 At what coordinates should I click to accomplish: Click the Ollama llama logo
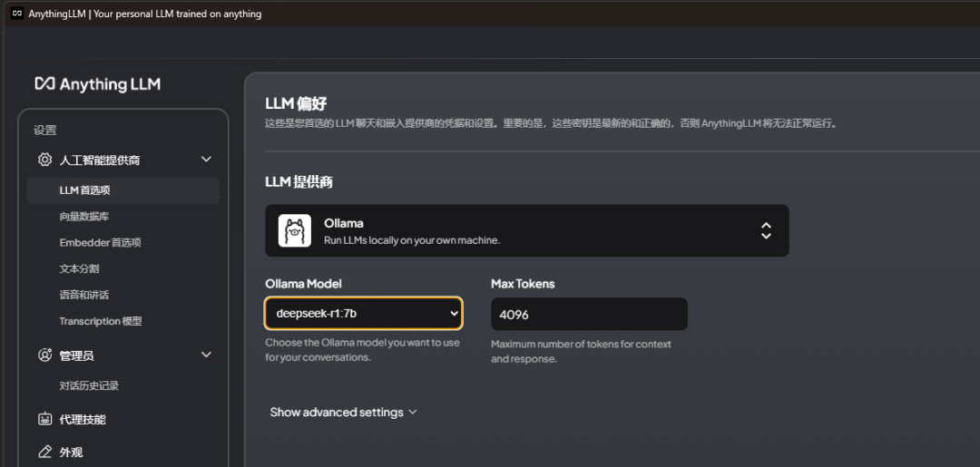(294, 230)
